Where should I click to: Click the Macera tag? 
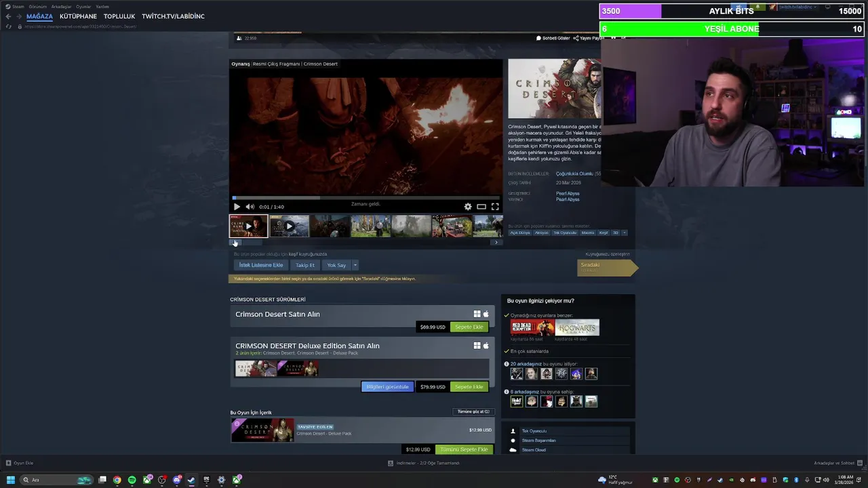tap(587, 232)
